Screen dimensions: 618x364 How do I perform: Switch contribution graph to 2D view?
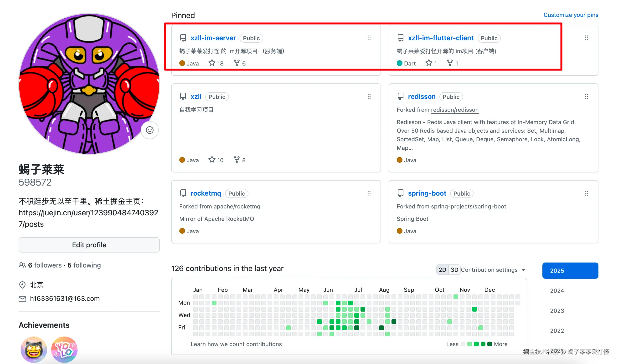click(x=442, y=270)
